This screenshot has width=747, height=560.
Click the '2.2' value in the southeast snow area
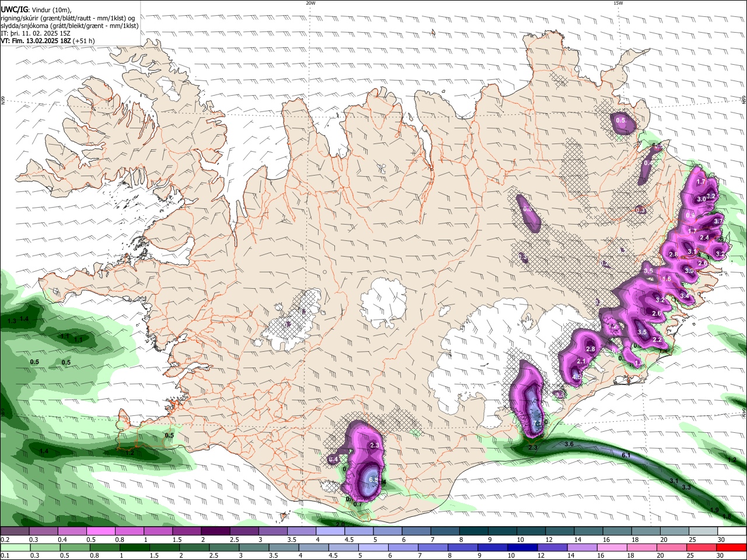tap(657, 339)
